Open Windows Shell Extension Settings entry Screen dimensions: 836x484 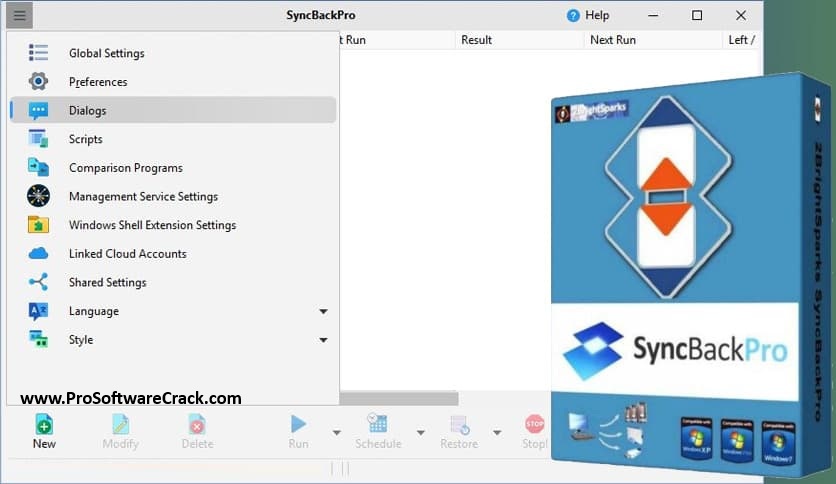click(x=173, y=225)
